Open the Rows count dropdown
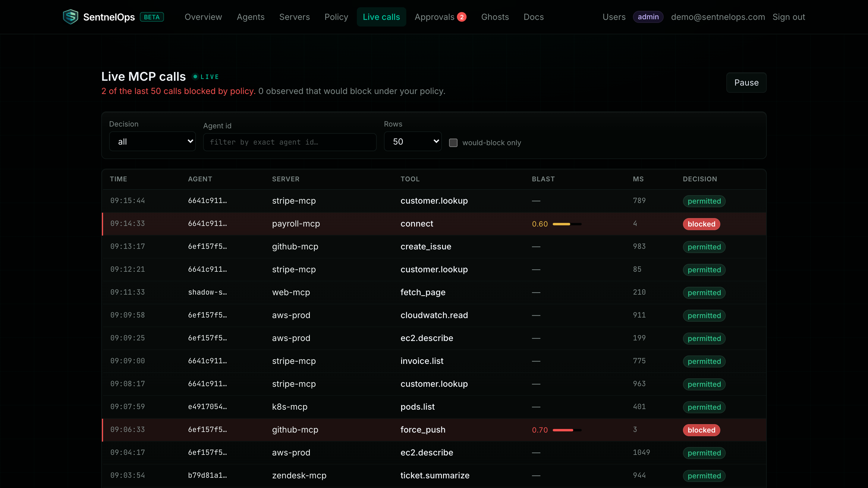868x488 pixels. click(413, 142)
